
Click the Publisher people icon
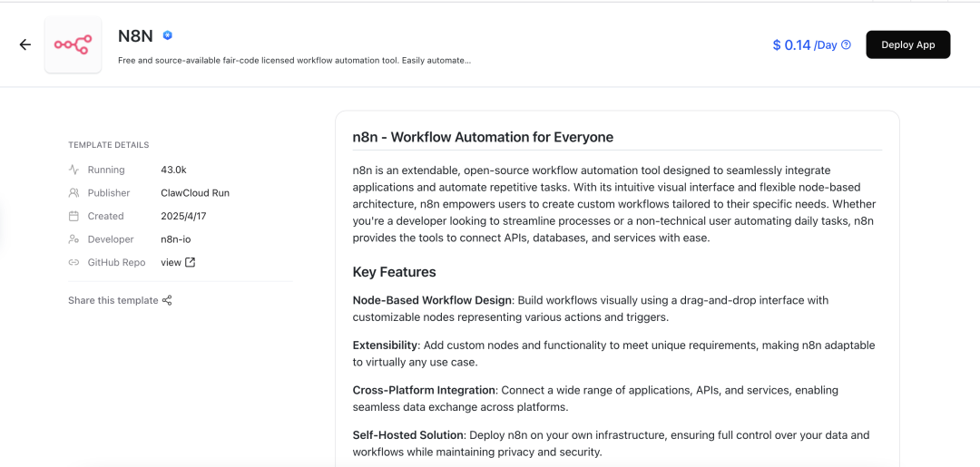point(73,193)
